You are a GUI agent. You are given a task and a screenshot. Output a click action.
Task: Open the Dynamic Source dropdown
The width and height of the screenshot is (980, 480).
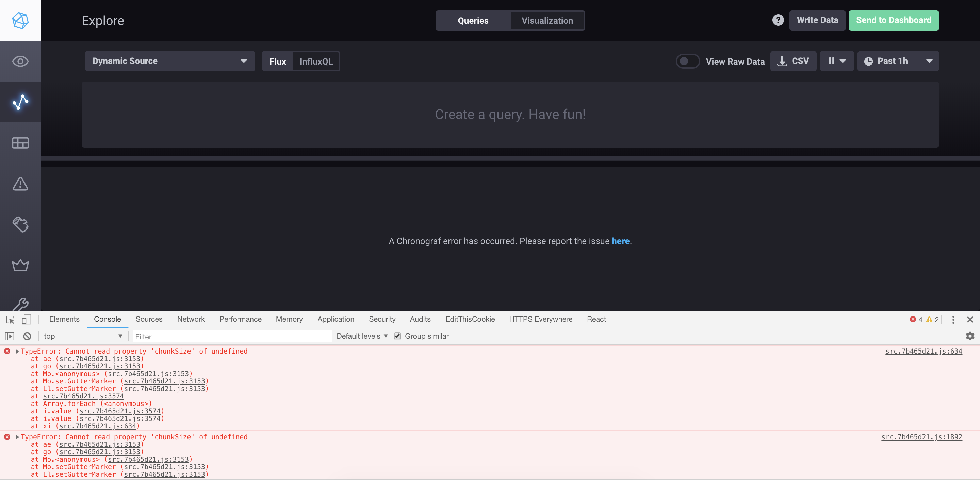[x=170, y=61]
